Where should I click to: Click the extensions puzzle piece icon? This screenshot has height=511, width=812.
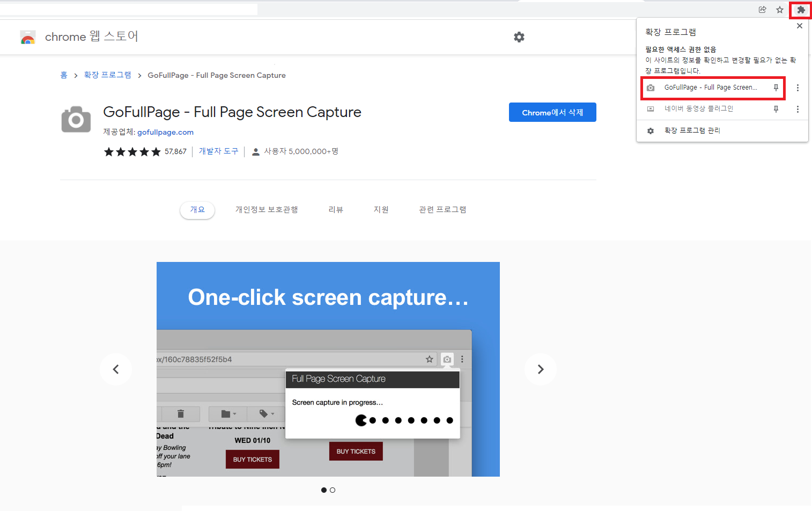(x=801, y=10)
